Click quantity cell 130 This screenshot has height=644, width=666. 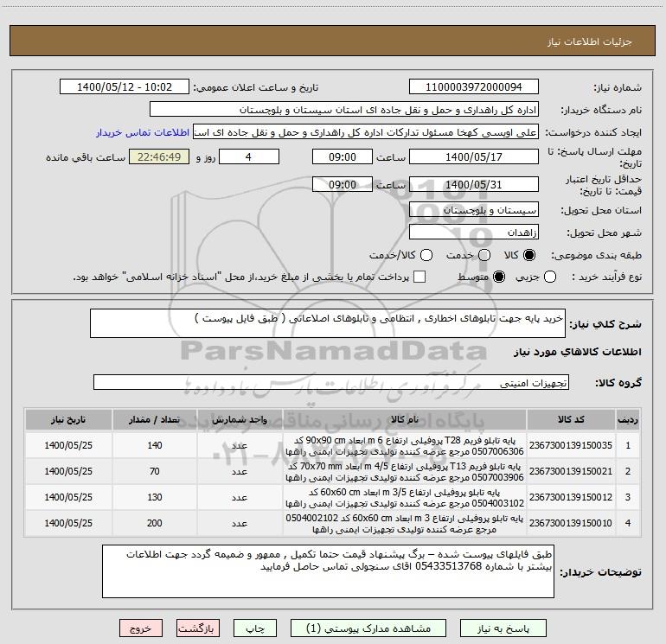pyautogui.click(x=155, y=497)
